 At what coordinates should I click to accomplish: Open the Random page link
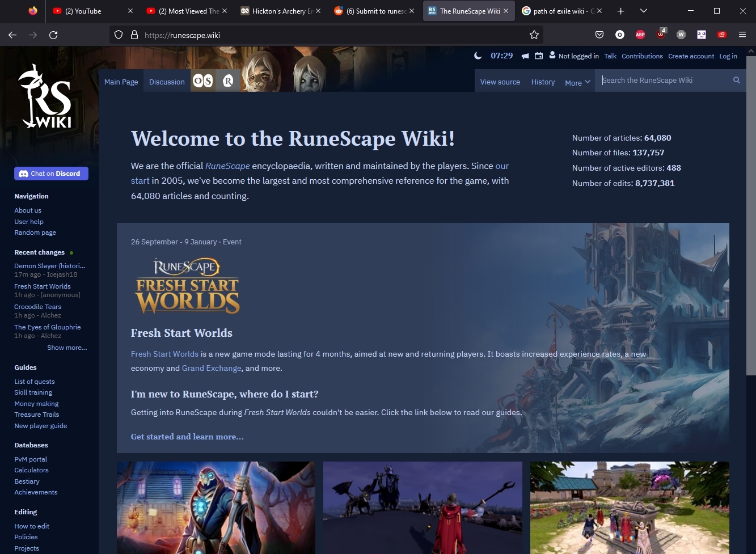(35, 232)
